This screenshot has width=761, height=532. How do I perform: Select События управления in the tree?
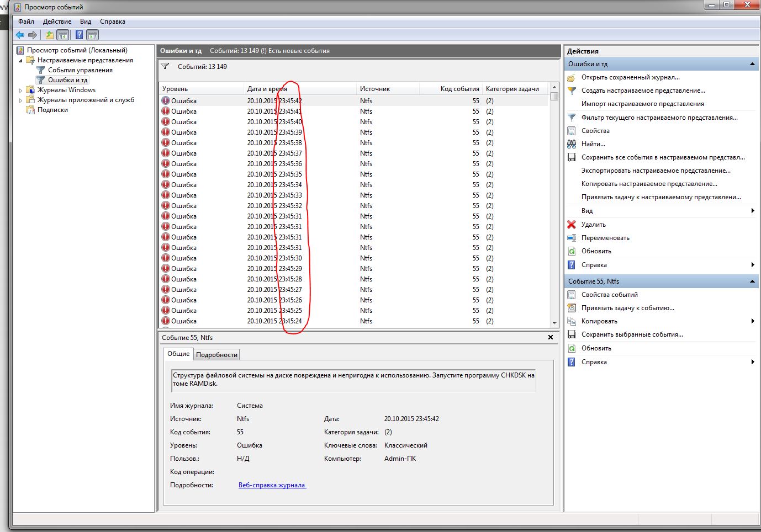pyautogui.click(x=80, y=70)
